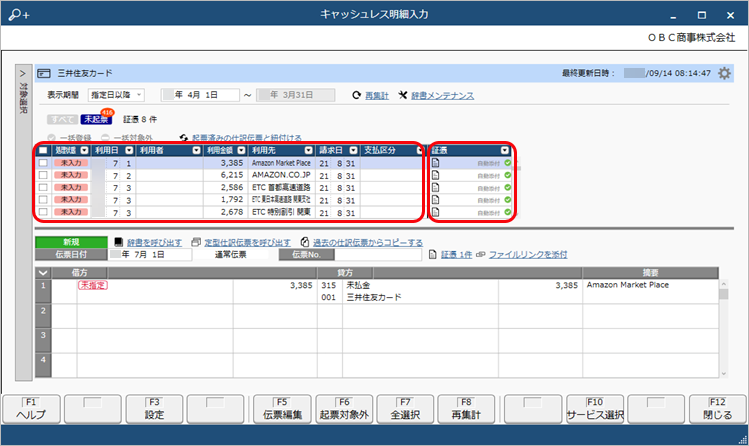The width and height of the screenshot is (749, 446).
Task: Check the 2,586 ETC row checkbox
Action: click(x=43, y=188)
